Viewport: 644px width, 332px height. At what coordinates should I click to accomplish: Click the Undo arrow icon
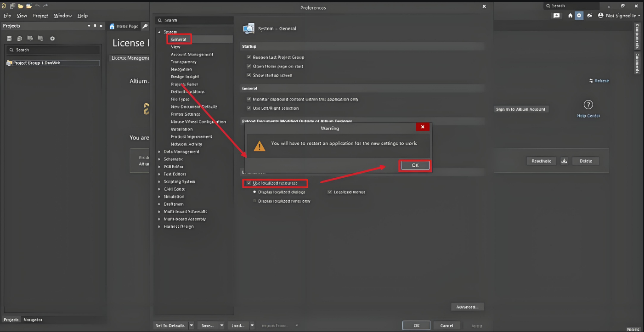pos(37,6)
